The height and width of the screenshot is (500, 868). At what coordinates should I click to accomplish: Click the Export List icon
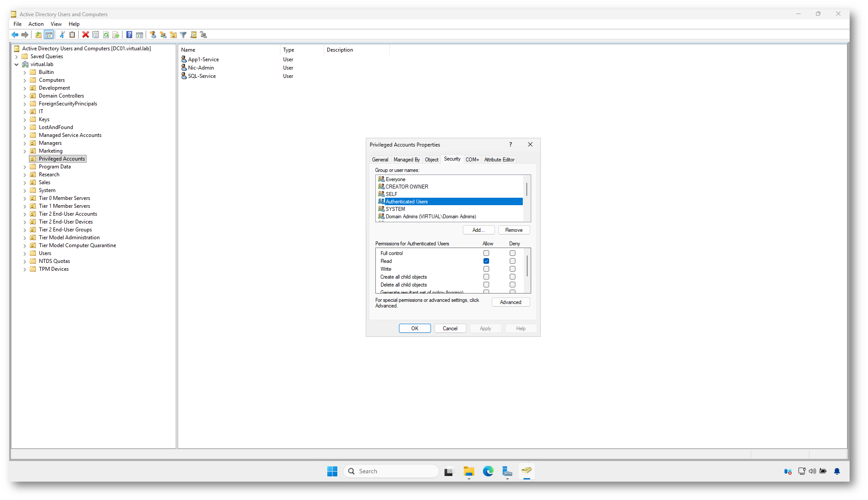(x=116, y=35)
